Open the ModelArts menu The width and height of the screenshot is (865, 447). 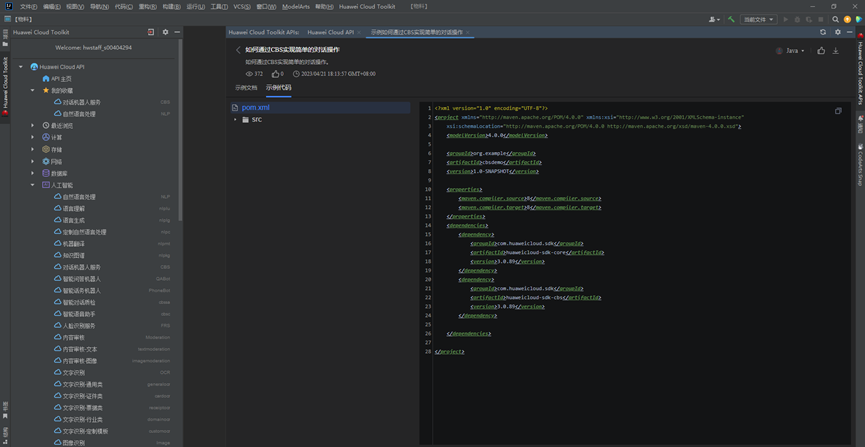295,6
